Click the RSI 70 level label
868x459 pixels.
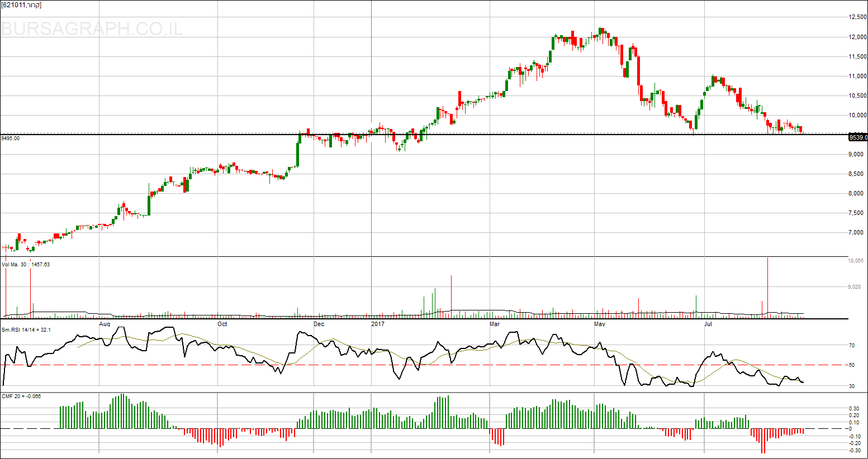point(852,346)
